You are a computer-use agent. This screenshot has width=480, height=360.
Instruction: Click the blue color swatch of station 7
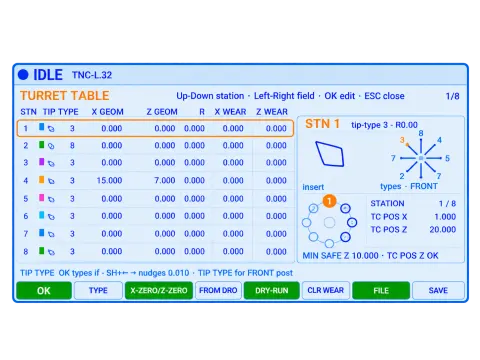coord(42,232)
